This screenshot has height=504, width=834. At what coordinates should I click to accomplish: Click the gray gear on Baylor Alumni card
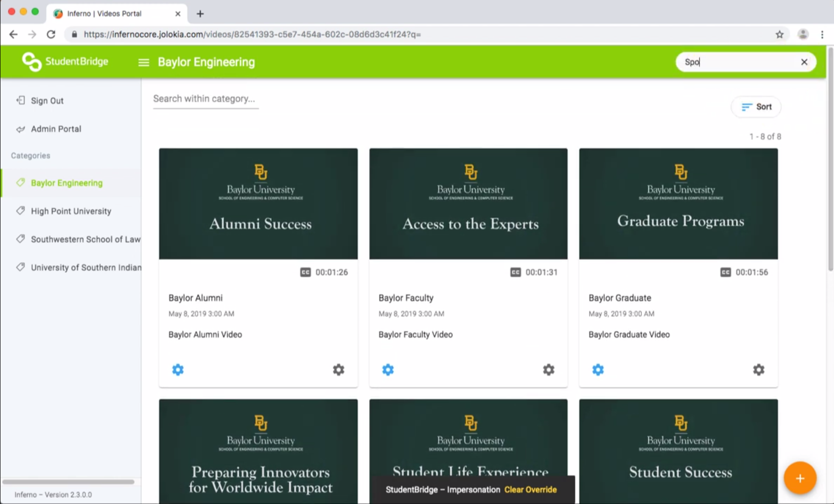tap(338, 370)
